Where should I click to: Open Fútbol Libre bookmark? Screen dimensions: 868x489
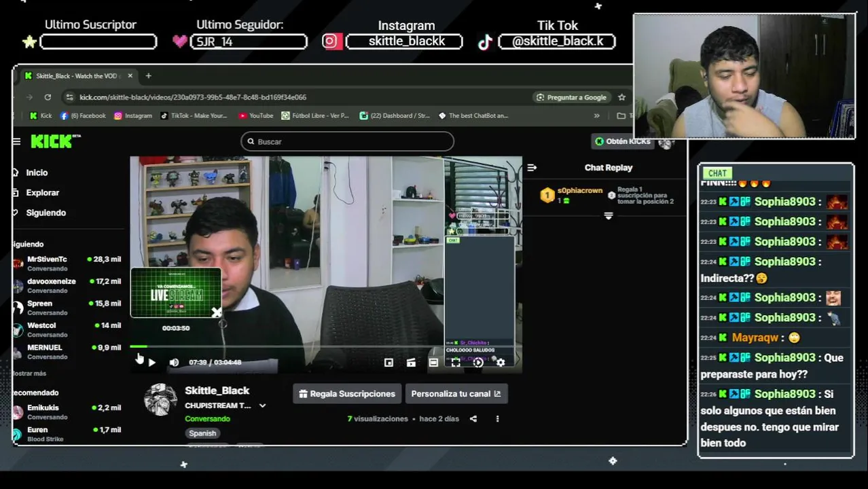click(x=314, y=115)
